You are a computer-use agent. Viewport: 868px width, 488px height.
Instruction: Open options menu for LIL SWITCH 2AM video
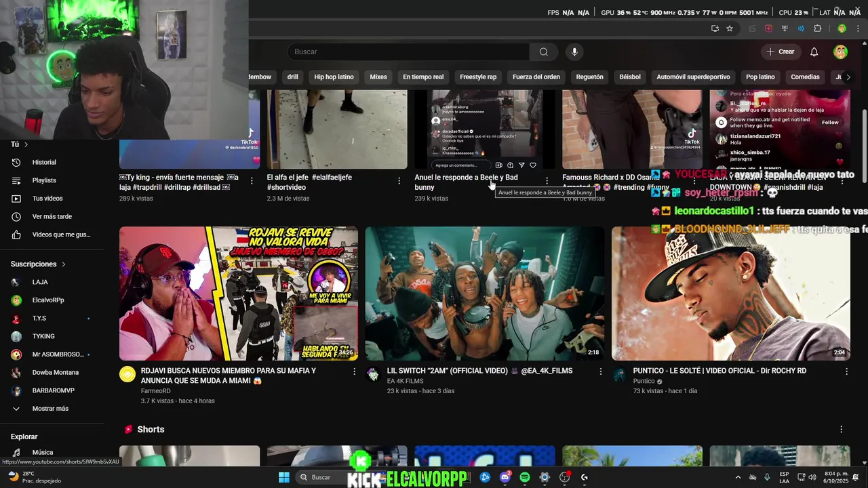pyautogui.click(x=600, y=371)
